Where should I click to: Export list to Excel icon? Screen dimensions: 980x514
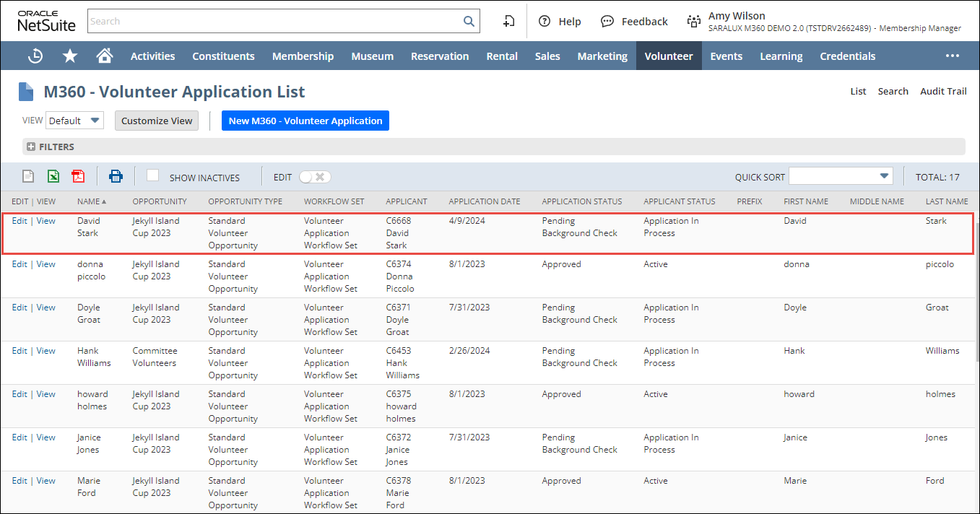(53, 176)
